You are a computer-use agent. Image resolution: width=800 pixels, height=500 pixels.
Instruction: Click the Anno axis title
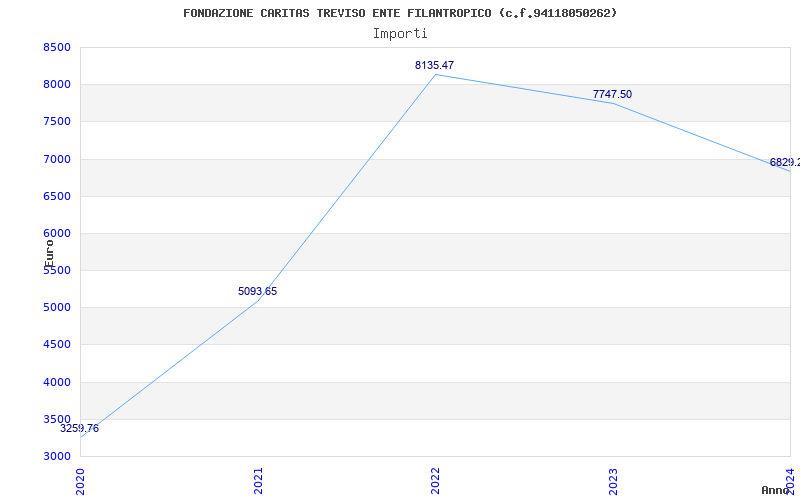[x=775, y=490]
